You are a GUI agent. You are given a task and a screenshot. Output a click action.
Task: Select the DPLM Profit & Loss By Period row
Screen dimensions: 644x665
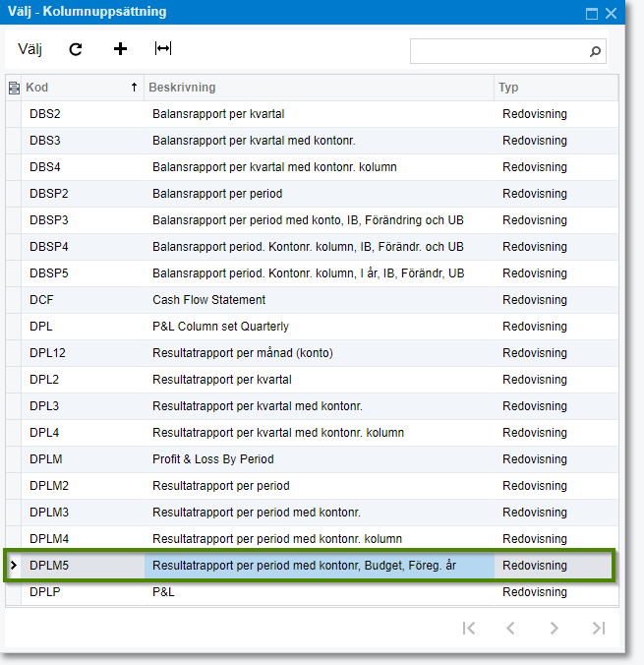(212, 459)
